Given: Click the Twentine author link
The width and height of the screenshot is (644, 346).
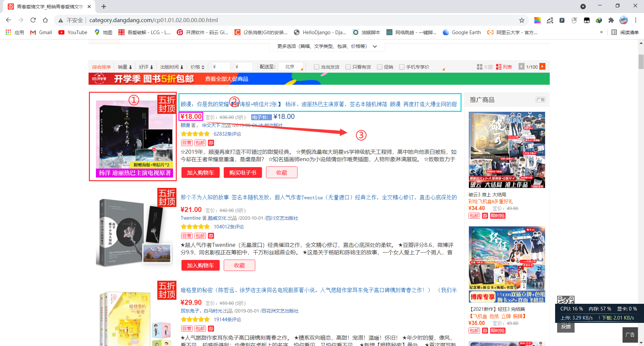Looking at the screenshot, I should [191, 218].
